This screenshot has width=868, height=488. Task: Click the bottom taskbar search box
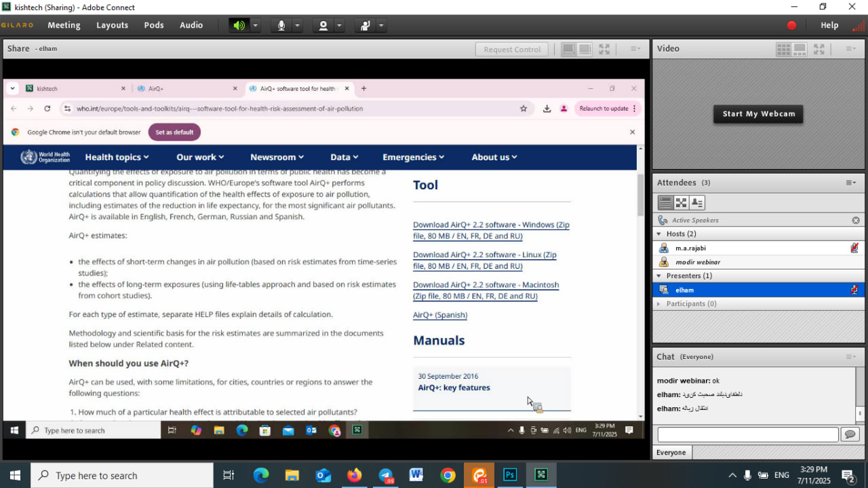122,475
